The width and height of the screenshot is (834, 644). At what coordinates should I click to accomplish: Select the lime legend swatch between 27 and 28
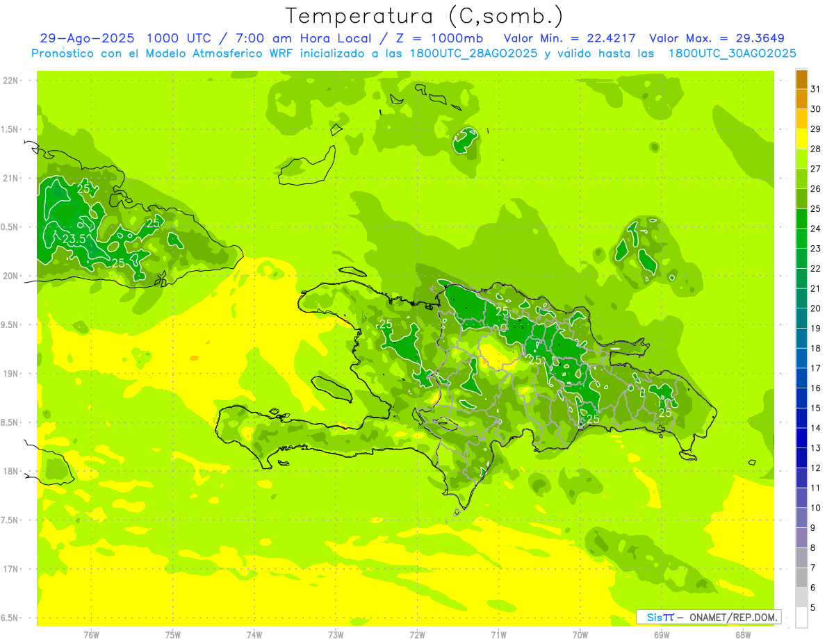point(801,159)
